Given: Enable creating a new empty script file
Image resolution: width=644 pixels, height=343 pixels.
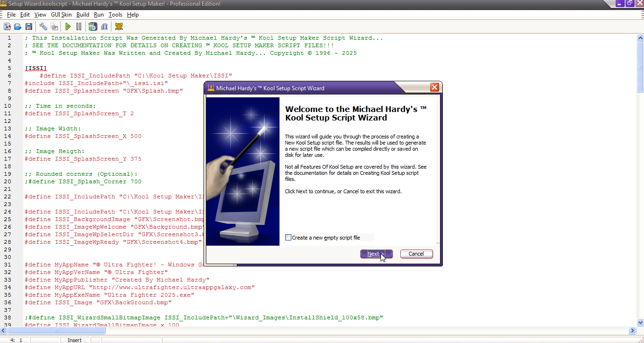Looking at the screenshot, I should tap(288, 237).
